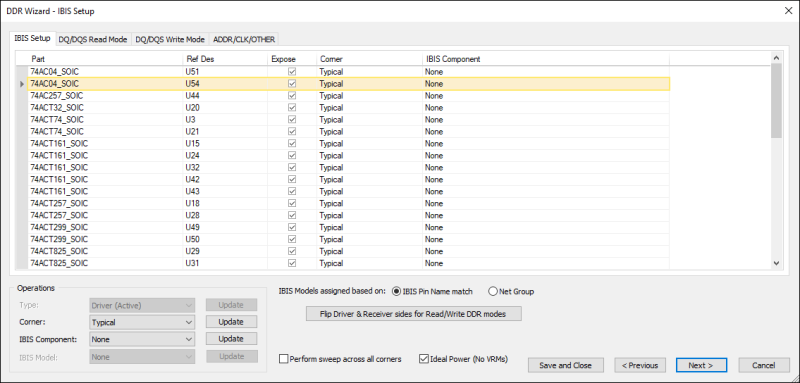The width and height of the screenshot is (800, 383).
Task: Open the DQ/DQS Write Mode tab
Action: tap(170, 39)
